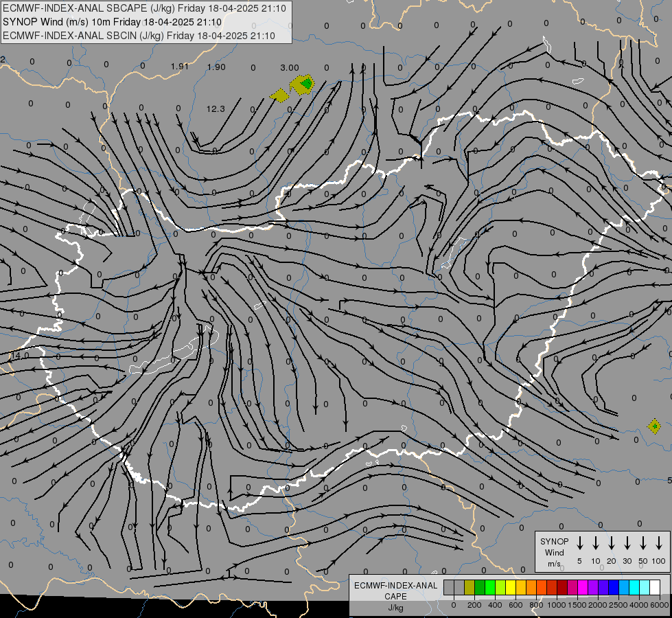Select the pure blue swatch left of 2500
The image size is (672, 618).
[x=614, y=587]
